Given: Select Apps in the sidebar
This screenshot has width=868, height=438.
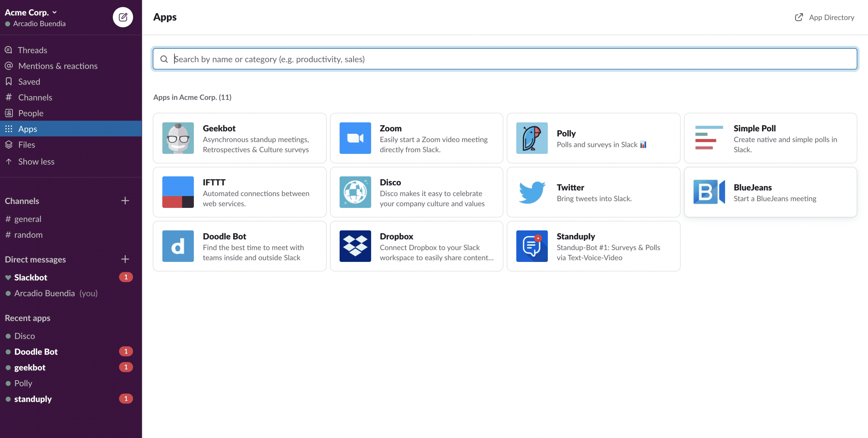Looking at the screenshot, I should click(x=71, y=129).
